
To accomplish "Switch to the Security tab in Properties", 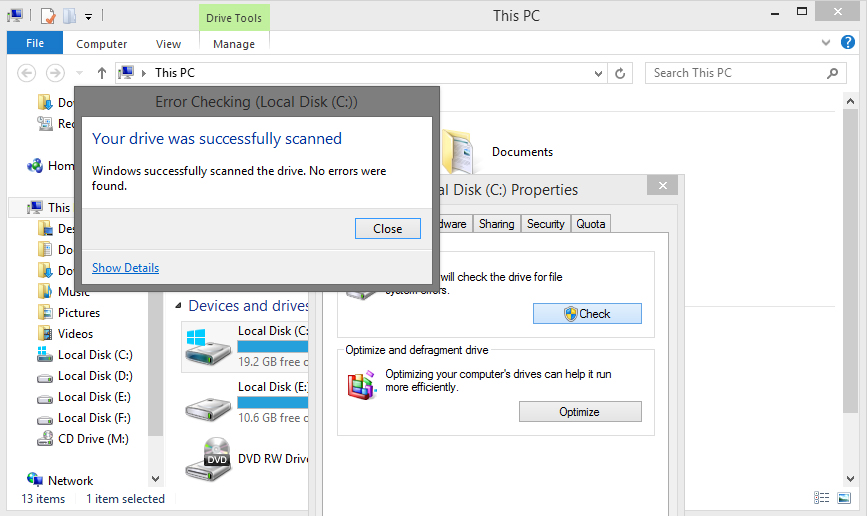I will 545,224.
